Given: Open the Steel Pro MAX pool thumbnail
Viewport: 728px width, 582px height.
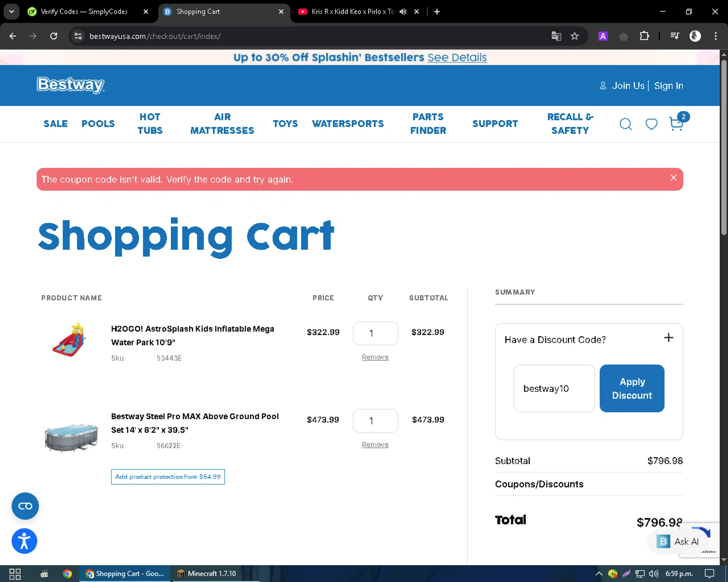Looking at the screenshot, I should coord(71,437).
